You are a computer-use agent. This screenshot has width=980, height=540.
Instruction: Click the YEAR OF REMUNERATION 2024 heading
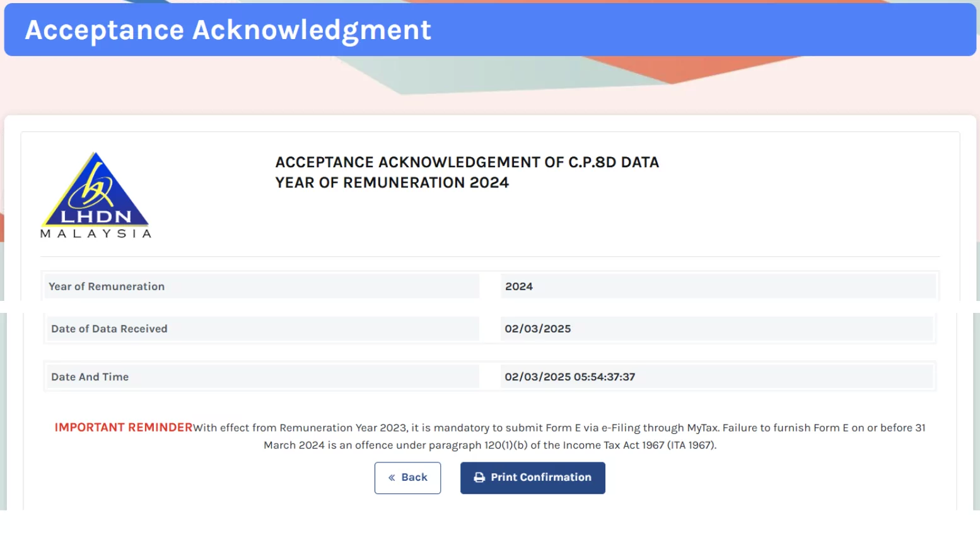tap(392, 182)
